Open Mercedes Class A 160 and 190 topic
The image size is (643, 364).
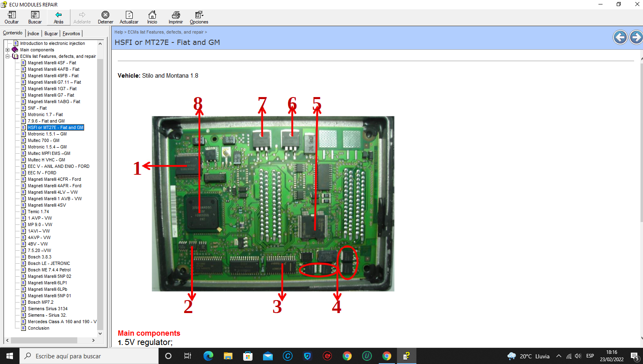(62, 322)
